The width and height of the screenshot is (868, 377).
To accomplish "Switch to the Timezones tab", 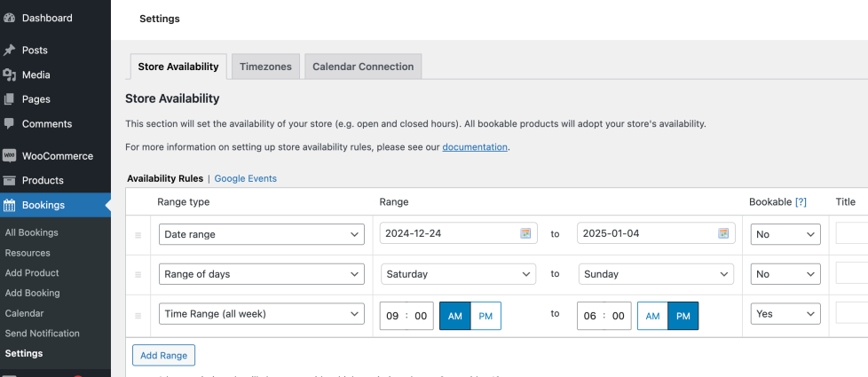I will coord(265,67).
